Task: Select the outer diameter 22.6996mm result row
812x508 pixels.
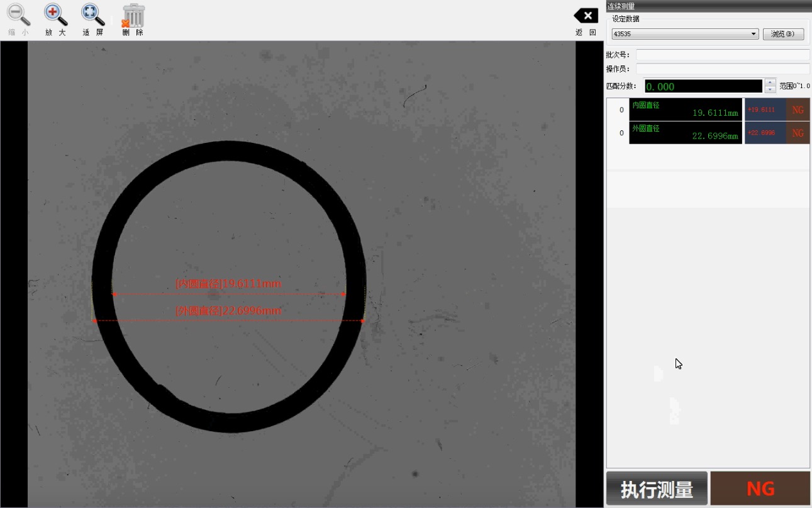Action: [x=686, y=133]
